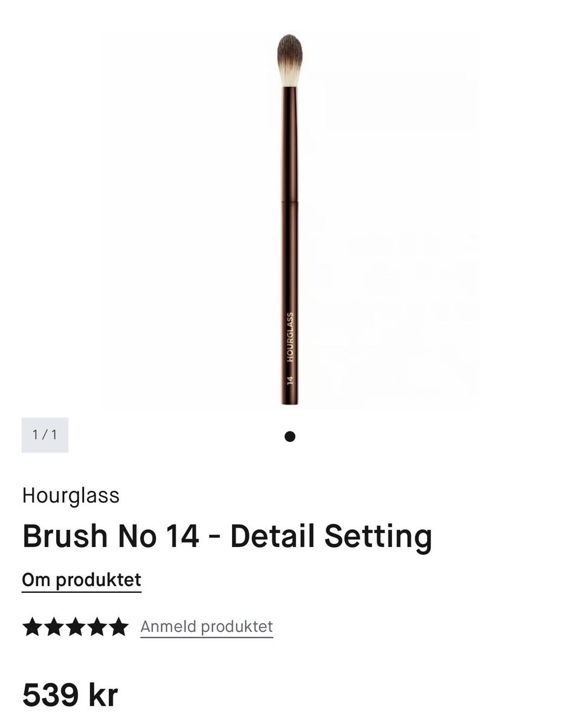Click the 1 / 1 image counter
Screen dimensions: 580x728
tap(45, 435)
